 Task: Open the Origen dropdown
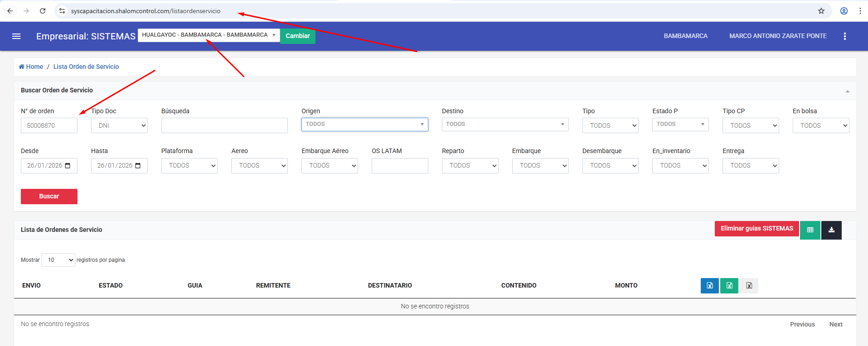point(364,125)
